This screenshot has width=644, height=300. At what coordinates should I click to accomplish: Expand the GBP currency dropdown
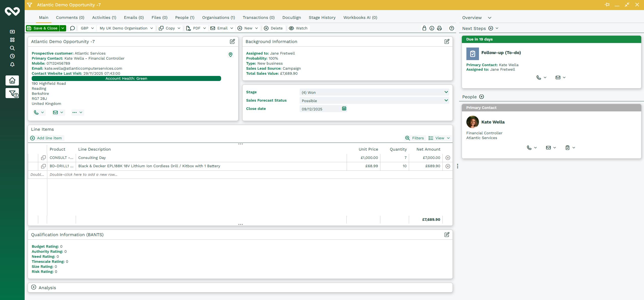click(x=87, y=28)
